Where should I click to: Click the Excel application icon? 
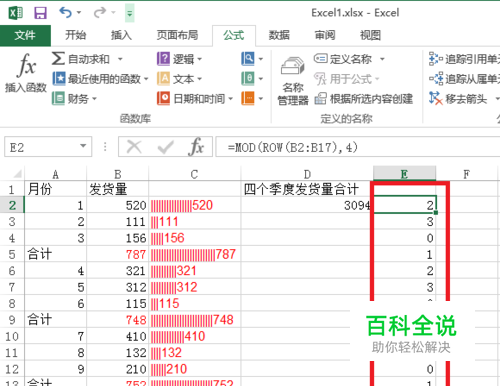16,13
